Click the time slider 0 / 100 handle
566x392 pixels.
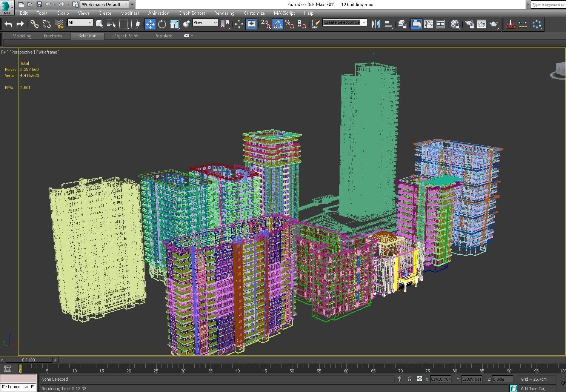(x=29, y=360)
